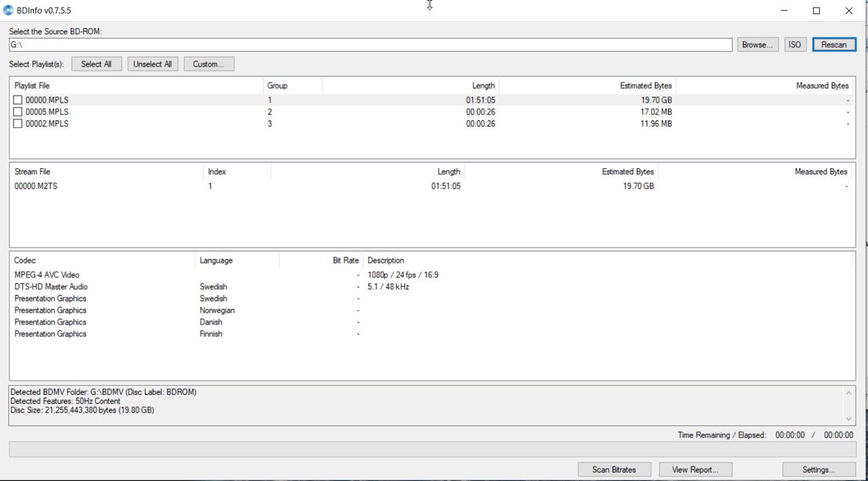Sort playlists by Measured Bytes column header
This screenshot has width=868, height=481.
click(x=765, y=86)
